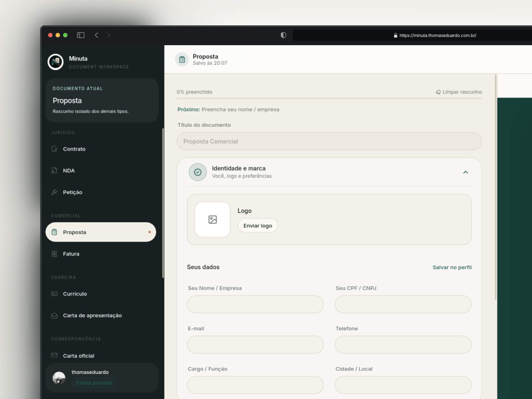Click the Currículo ID card icon

[54, 293]
